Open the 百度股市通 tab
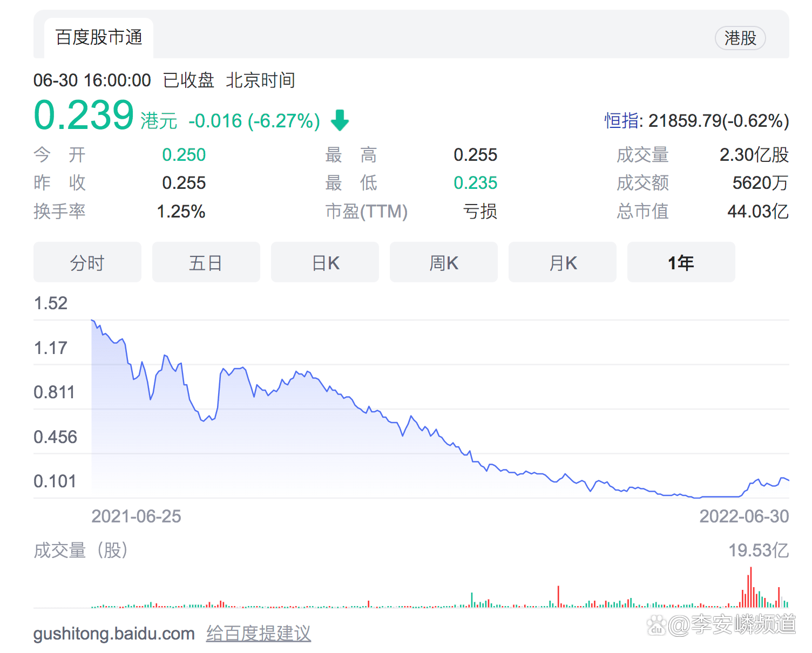812x653 pixels. (99, 38)
